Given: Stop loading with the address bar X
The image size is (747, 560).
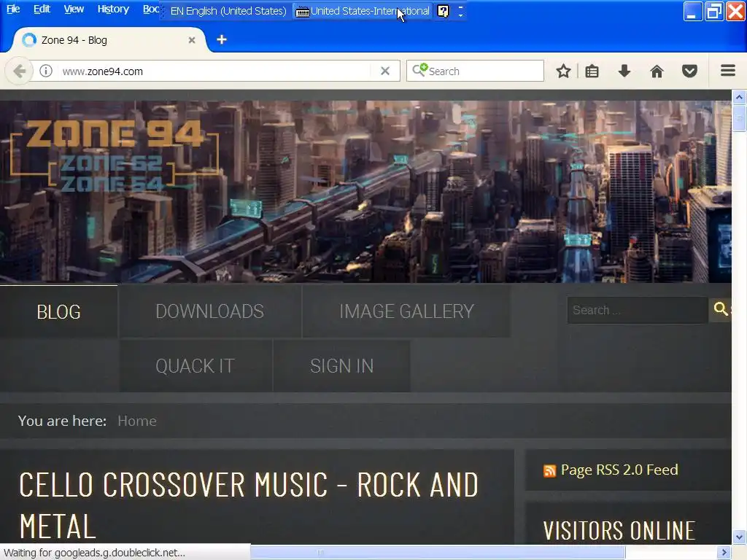Looking at the screenshot, I should pyautogui.click(x=385, y=71).
